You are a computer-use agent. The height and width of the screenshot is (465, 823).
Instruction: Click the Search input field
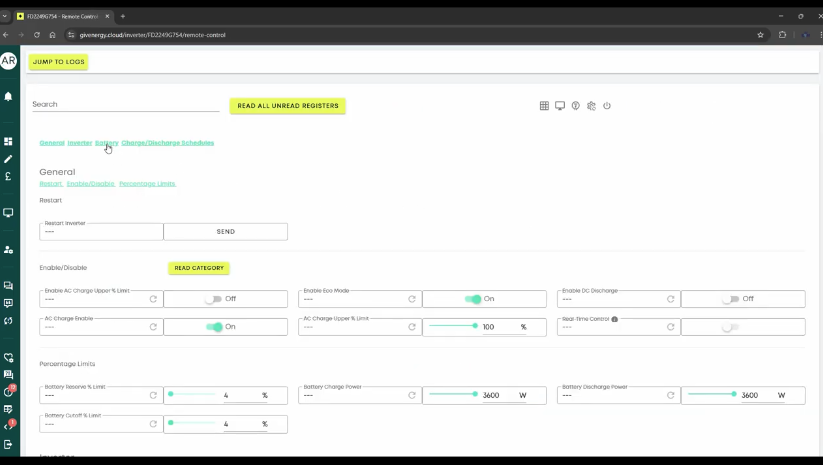click(x=125, y=105)
